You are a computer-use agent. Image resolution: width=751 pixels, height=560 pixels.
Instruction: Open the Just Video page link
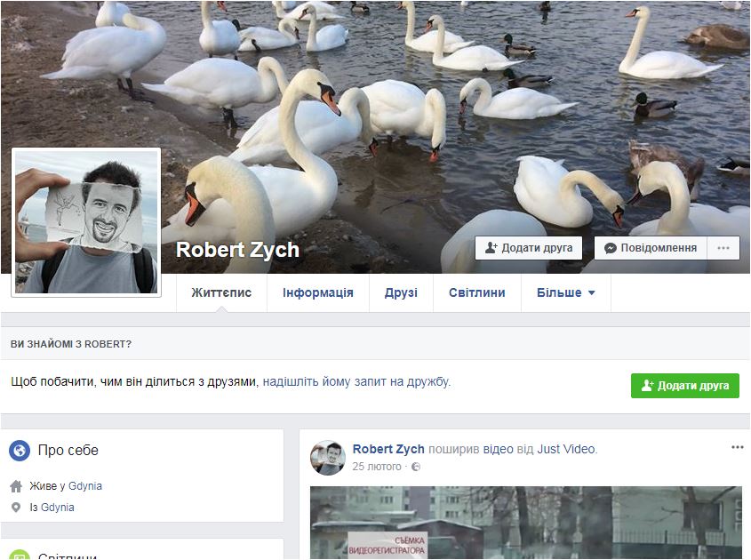point(567,449)
